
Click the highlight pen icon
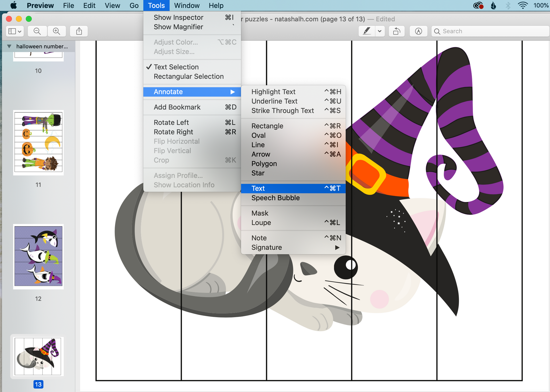click(x=367, y=31)
